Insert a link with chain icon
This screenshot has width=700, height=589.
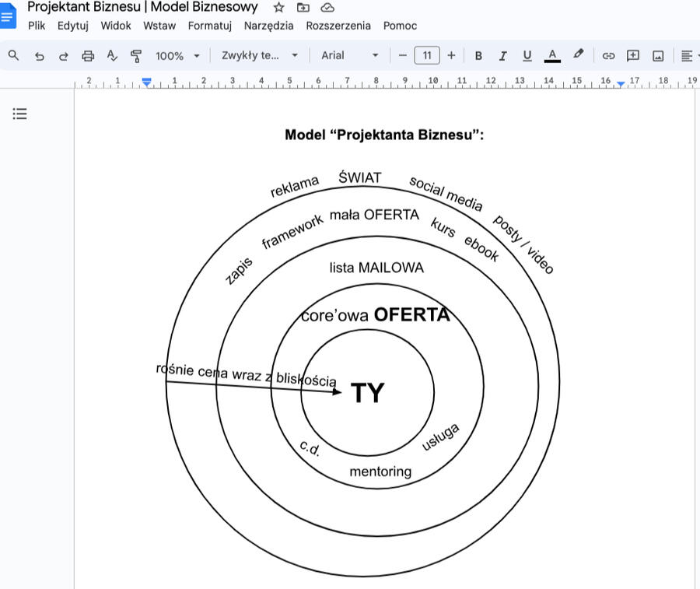click(x=608, y=56)
